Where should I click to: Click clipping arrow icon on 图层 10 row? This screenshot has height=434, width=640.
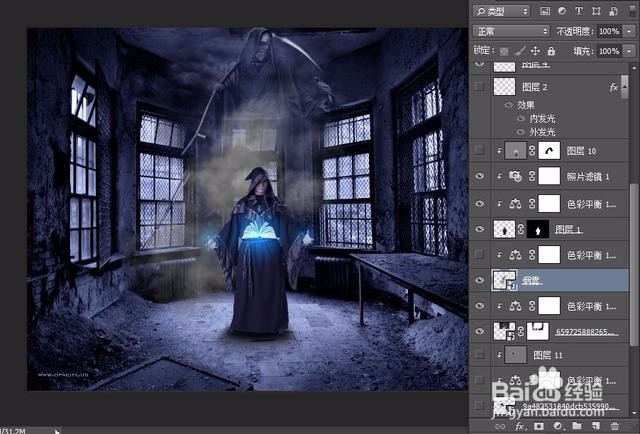click(499, 151)
